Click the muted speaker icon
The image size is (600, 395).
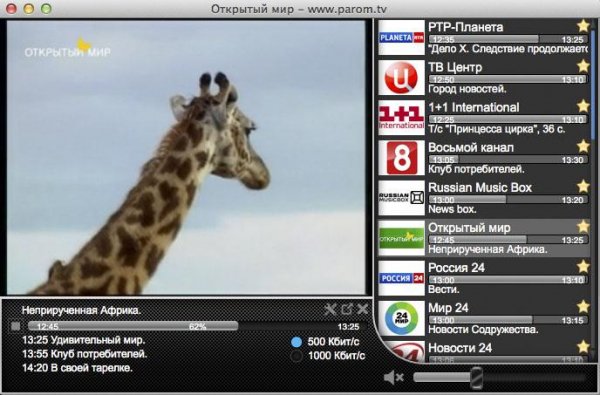point(394,378)
